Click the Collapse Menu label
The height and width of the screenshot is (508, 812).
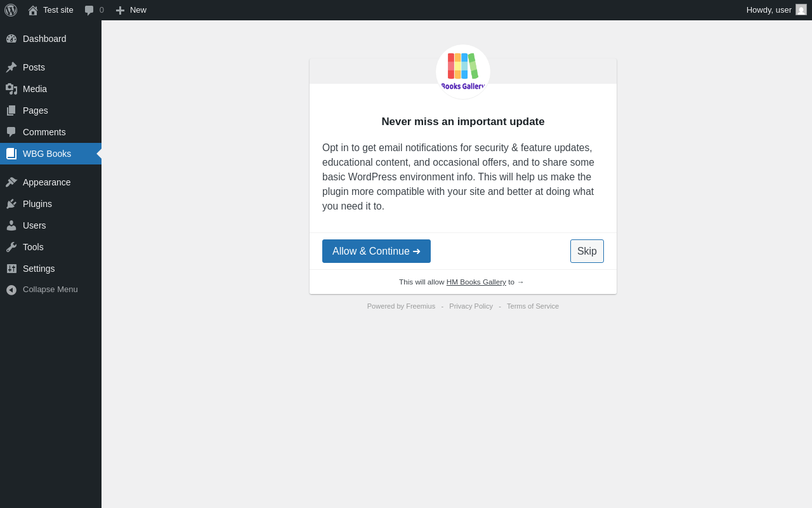(x=50, y=290)
